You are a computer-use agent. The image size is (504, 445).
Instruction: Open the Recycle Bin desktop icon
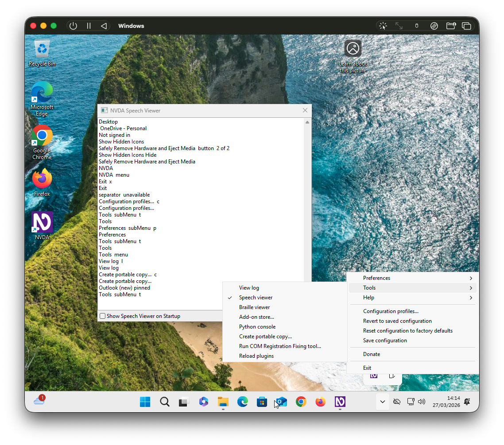pyautogui.click(x=42, y=53)
